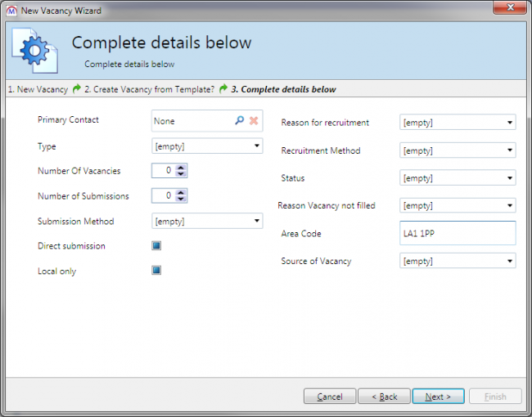Toggle the Local only checkbox
The image size is (532, 417).
click(x=156, y=270)
